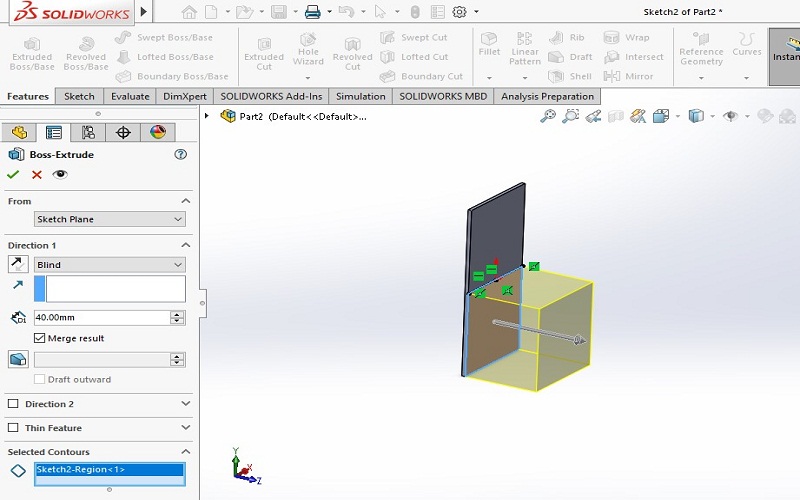Open the Features tab
This screenshot has width=800, height=500.
tap(28, 96)
